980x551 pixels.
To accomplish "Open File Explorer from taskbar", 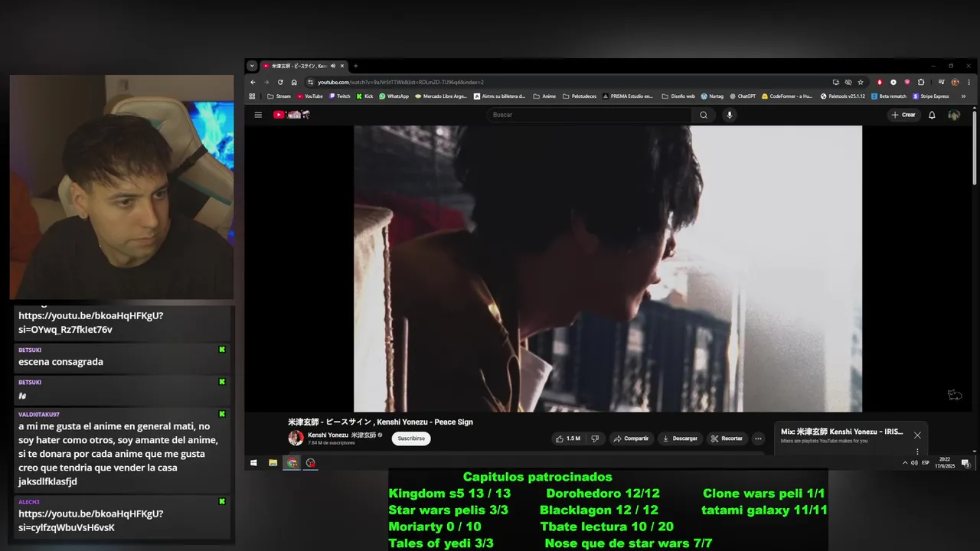I will [273, 463].
